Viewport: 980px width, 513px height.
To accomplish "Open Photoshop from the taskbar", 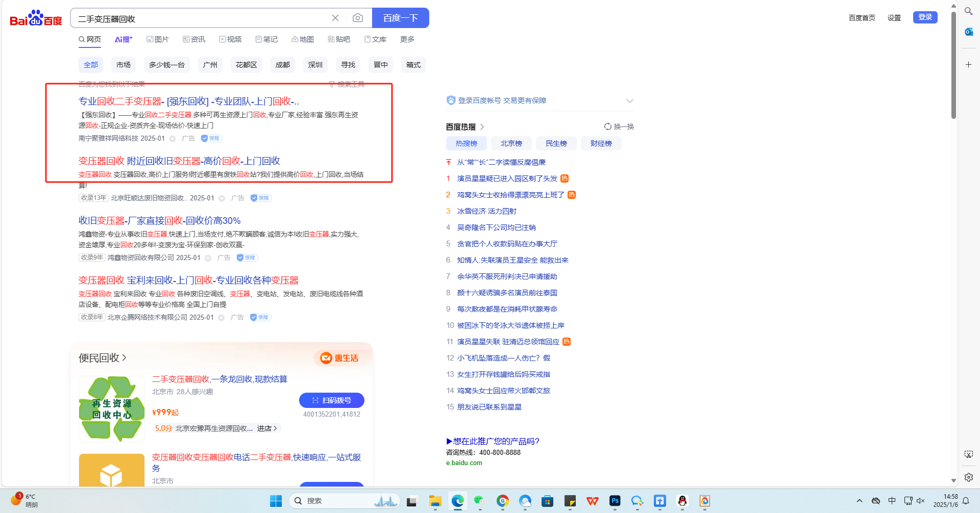I will pos(615,501).
